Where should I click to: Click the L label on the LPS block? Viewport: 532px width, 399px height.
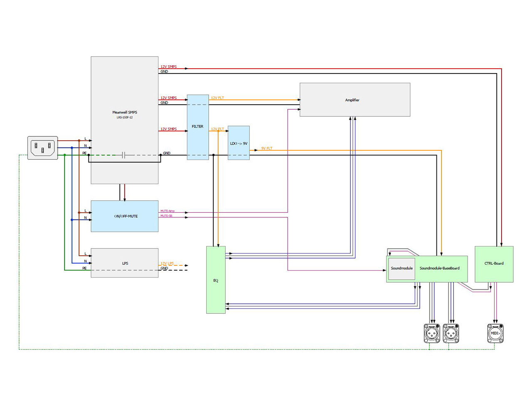point(86,254)
